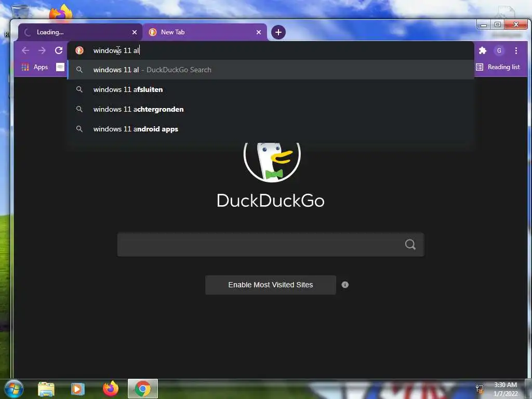Select the 'windows 11 android apps' suggestion
This screenshot has width=532, height=399.
tap(271, 129)
